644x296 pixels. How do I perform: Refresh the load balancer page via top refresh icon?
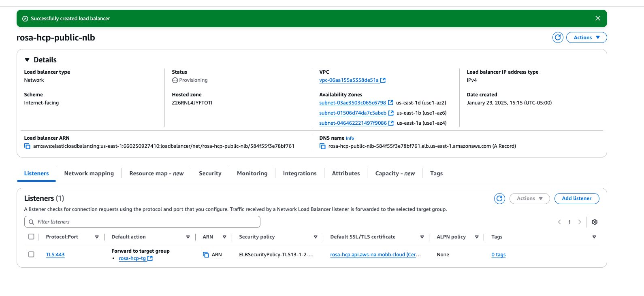pos(558,37)
